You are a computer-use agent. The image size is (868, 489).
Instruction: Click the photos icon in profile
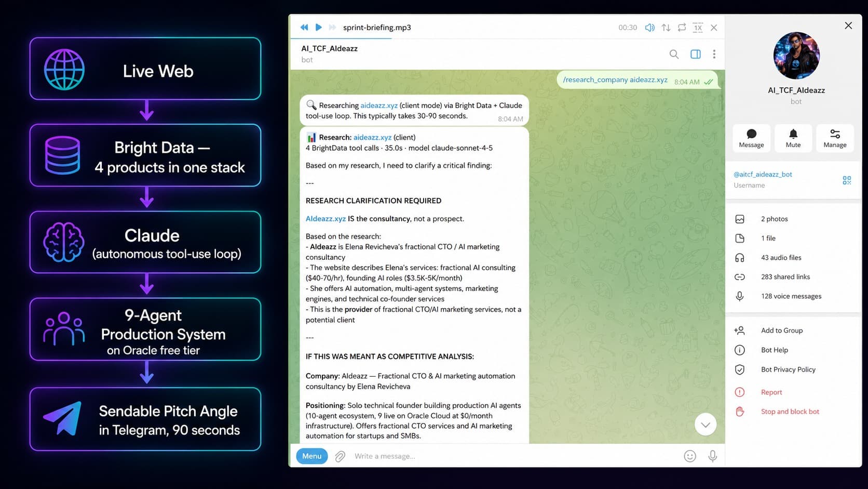coord(740,219)
